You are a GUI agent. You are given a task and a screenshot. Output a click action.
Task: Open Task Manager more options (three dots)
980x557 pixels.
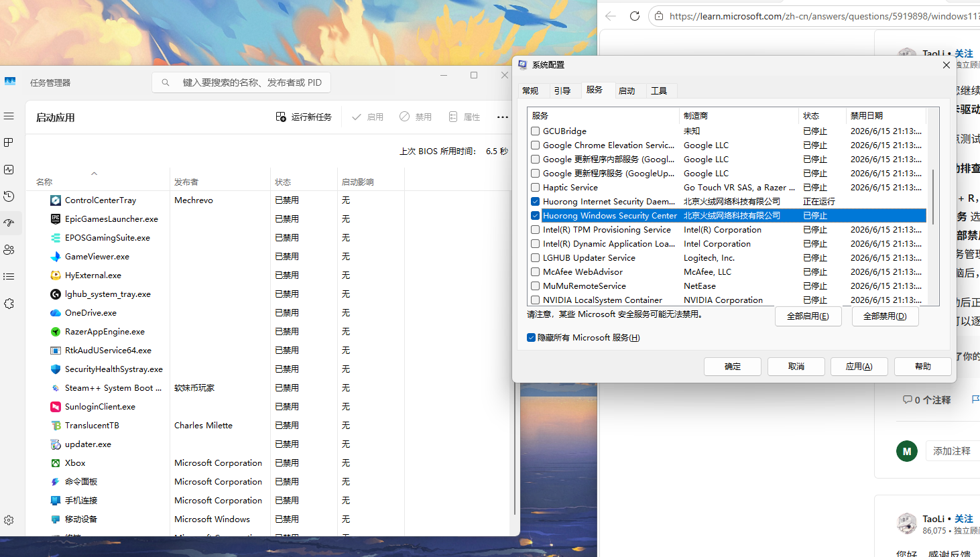[x=503, y=117]
